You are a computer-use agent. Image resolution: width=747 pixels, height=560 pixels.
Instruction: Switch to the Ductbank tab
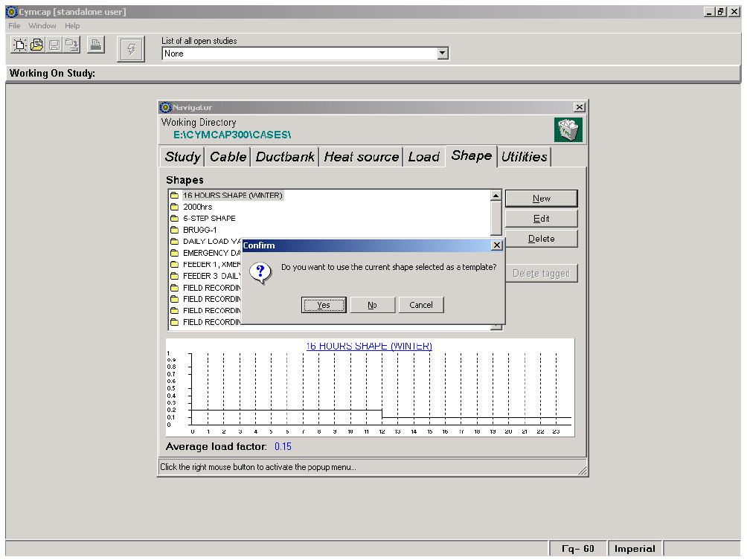(285, 157)
